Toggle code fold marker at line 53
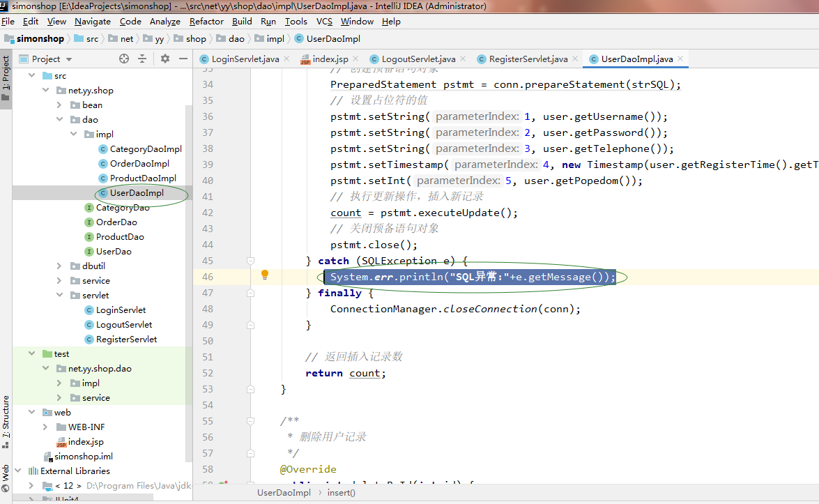819x504 pixels. coord(250,389)
